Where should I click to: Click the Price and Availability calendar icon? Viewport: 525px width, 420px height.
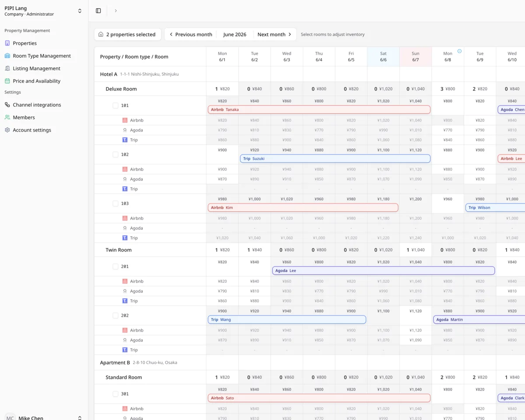tap(7, 81)
